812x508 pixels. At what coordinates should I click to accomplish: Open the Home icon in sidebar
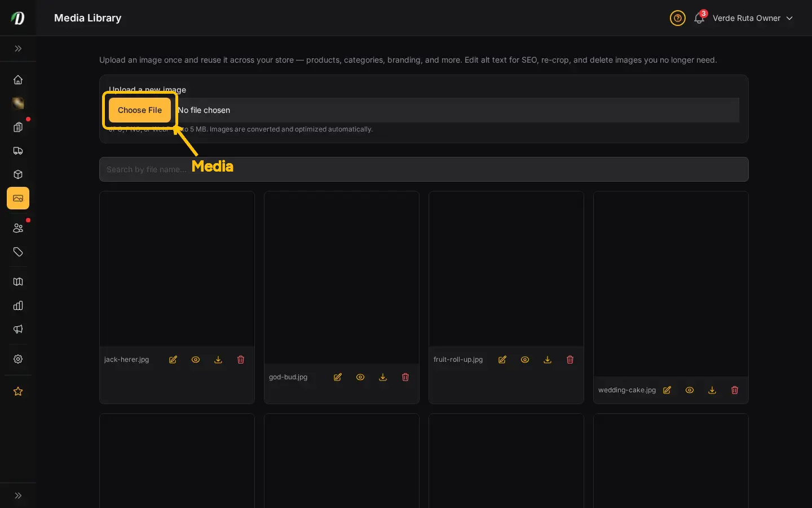(18, 80)
